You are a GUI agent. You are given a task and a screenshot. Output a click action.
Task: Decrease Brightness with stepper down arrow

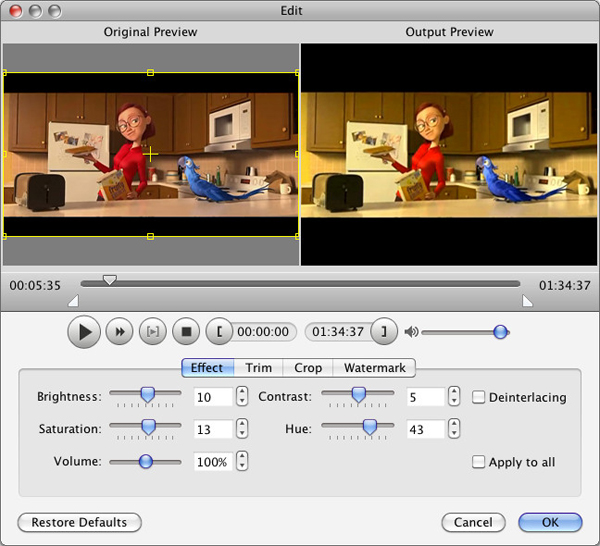click(x=242, y=401)
